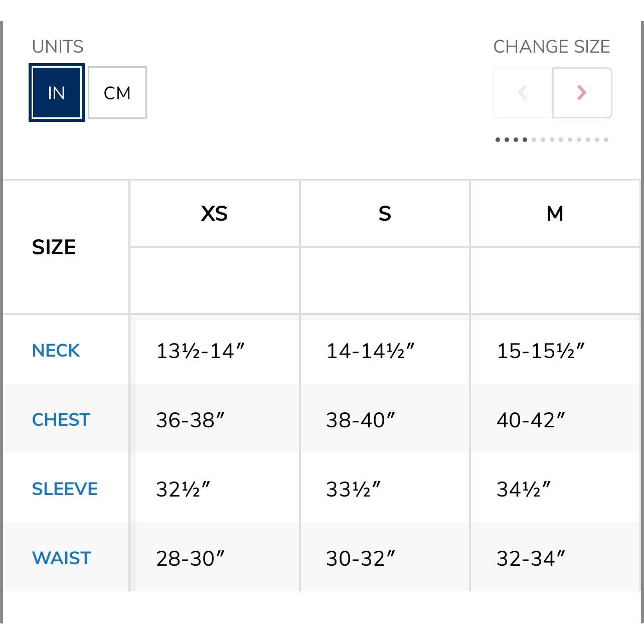Click the SIZE row header
This screenshot has width=644, height=644.
pyautogui.click(x=54, y=247)
